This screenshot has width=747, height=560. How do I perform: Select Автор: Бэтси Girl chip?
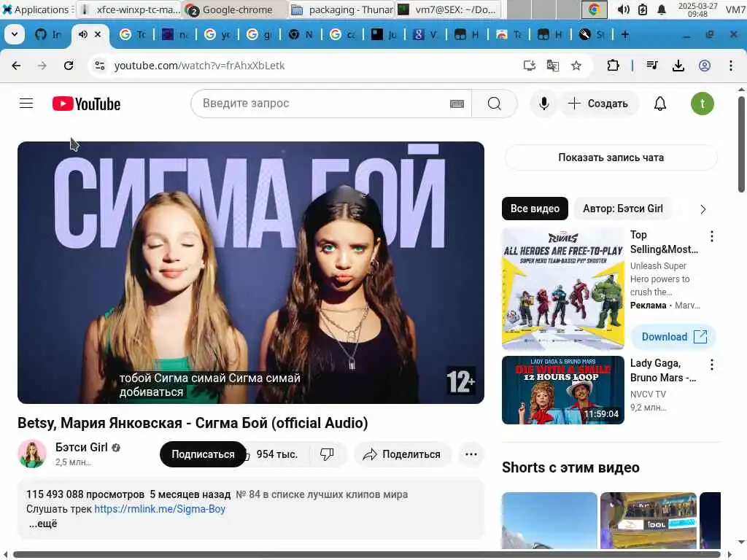click(x=623, y=209)
